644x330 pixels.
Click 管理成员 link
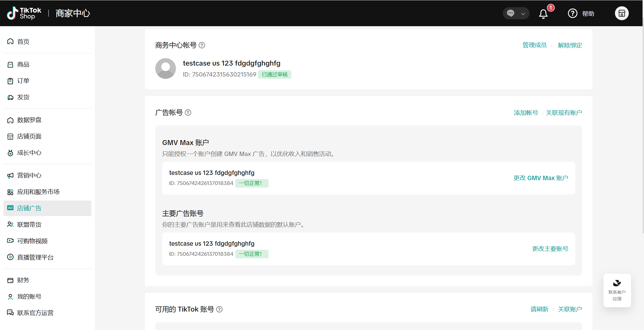534,45
